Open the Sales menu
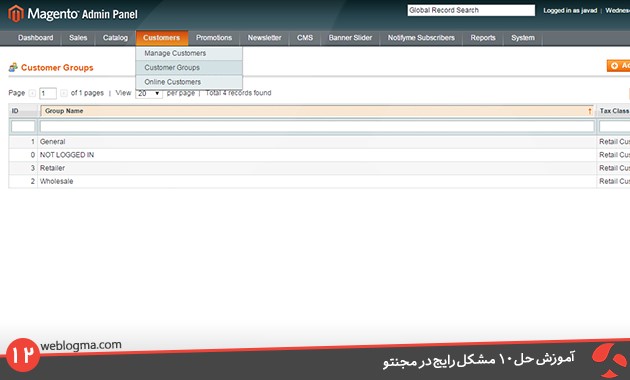Screen dimensions: 630x380 (x=78, y=38)
